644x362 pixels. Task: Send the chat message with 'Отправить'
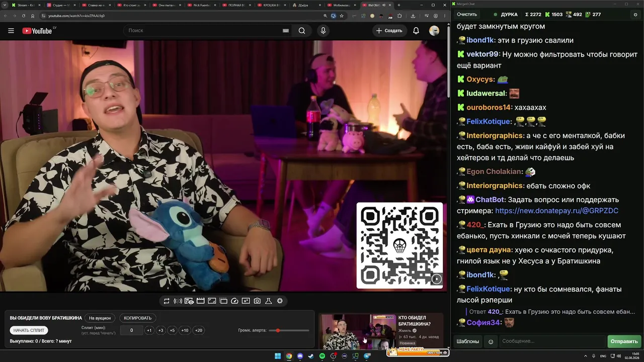click(x=624, y=342)
